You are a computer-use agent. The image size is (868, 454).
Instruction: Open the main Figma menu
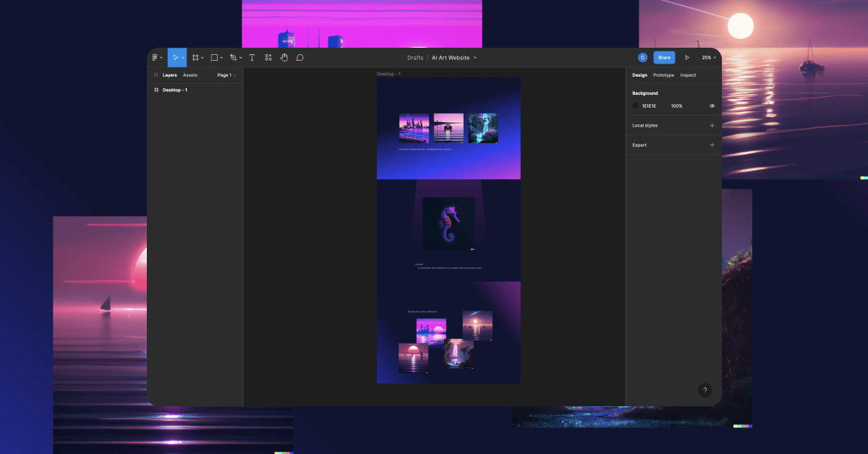[x=156, y=57]
